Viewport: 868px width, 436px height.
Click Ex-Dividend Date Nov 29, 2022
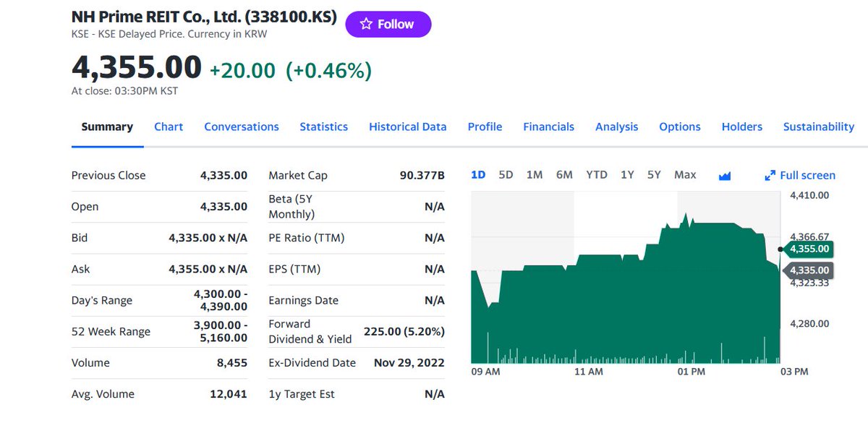click(x=409, y=363)
